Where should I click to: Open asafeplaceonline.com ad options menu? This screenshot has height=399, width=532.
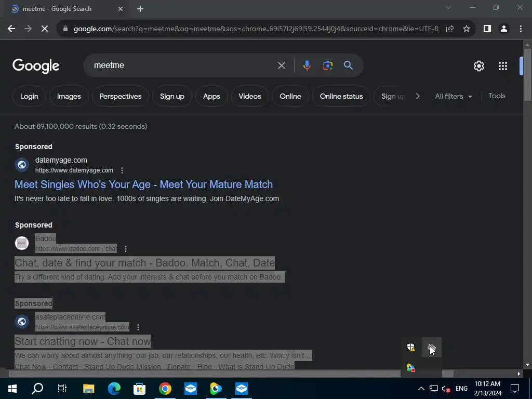point(138,327)
